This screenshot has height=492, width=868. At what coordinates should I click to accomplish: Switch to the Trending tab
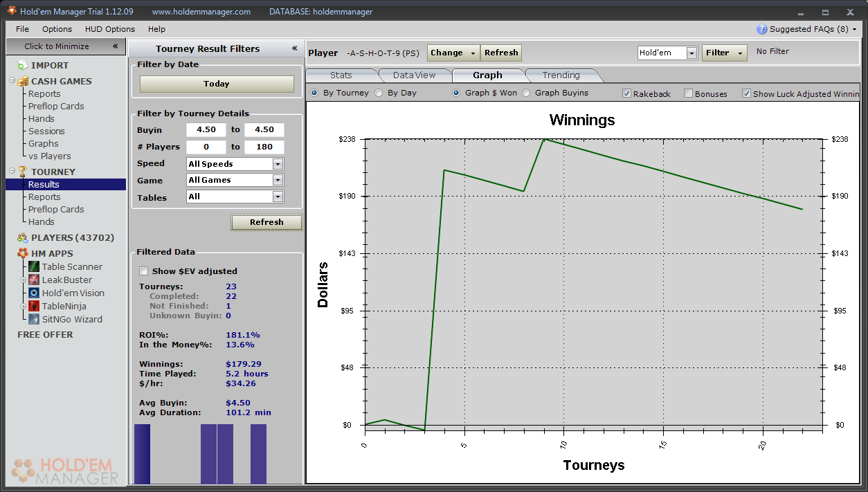point(561,75)
